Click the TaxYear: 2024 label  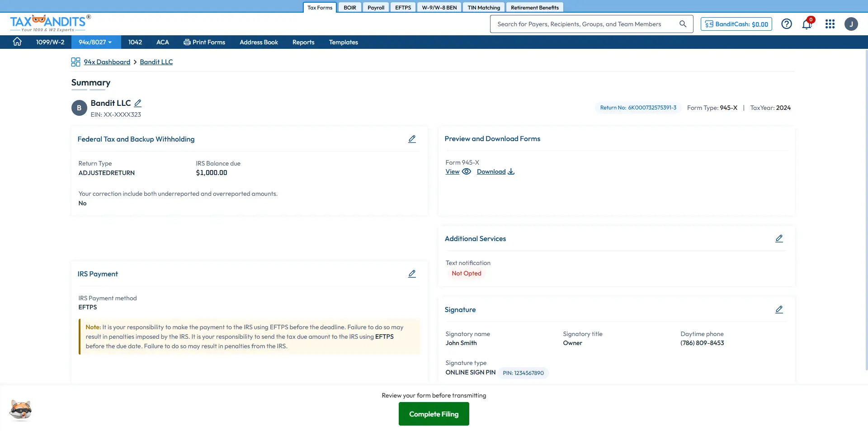click(770, 108)
